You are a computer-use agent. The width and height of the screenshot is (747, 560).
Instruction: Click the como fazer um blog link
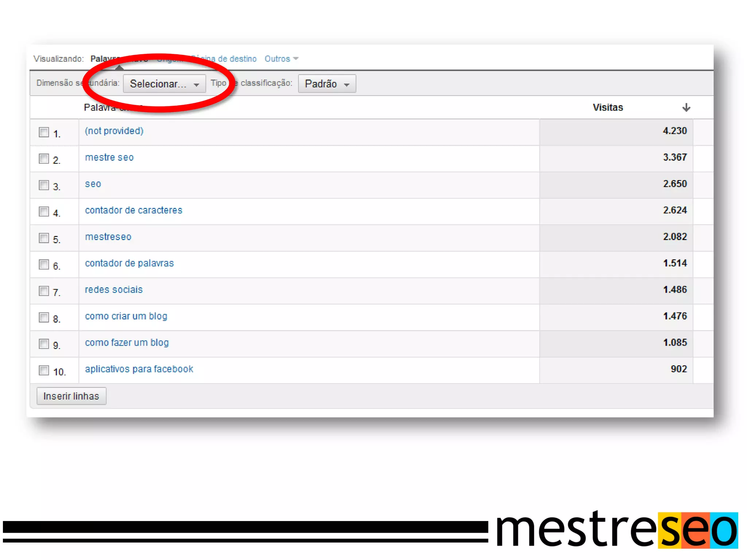(127, 343)
